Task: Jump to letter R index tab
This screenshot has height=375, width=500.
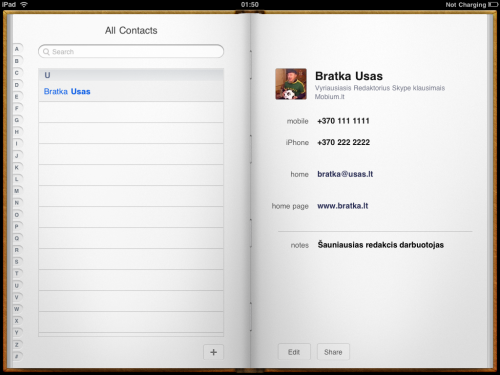Action: [17, 250]
